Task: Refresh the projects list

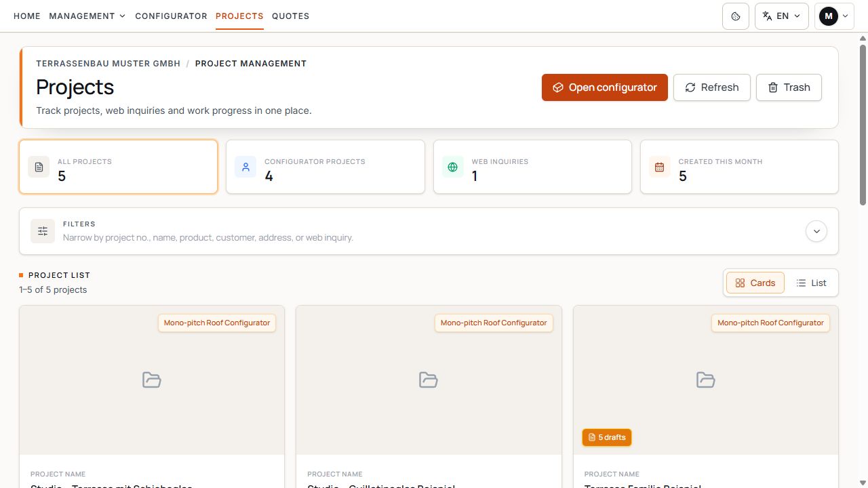Action: tap(712, 87)
